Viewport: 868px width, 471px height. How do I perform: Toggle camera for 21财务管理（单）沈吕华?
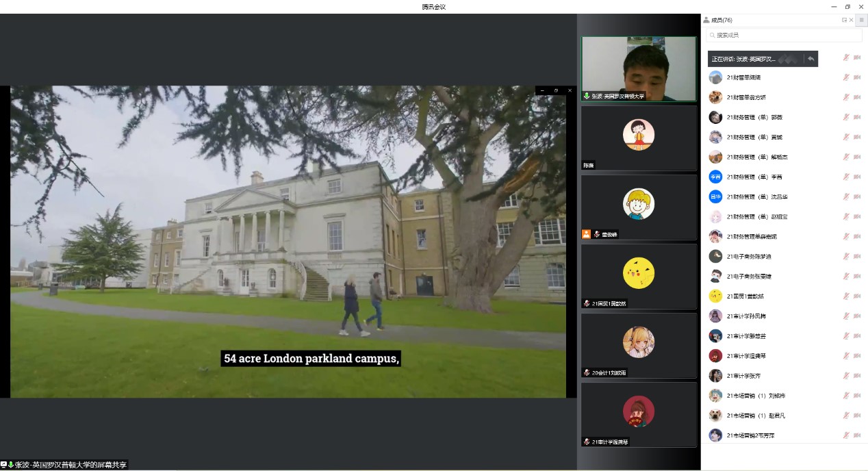[857, 196]
